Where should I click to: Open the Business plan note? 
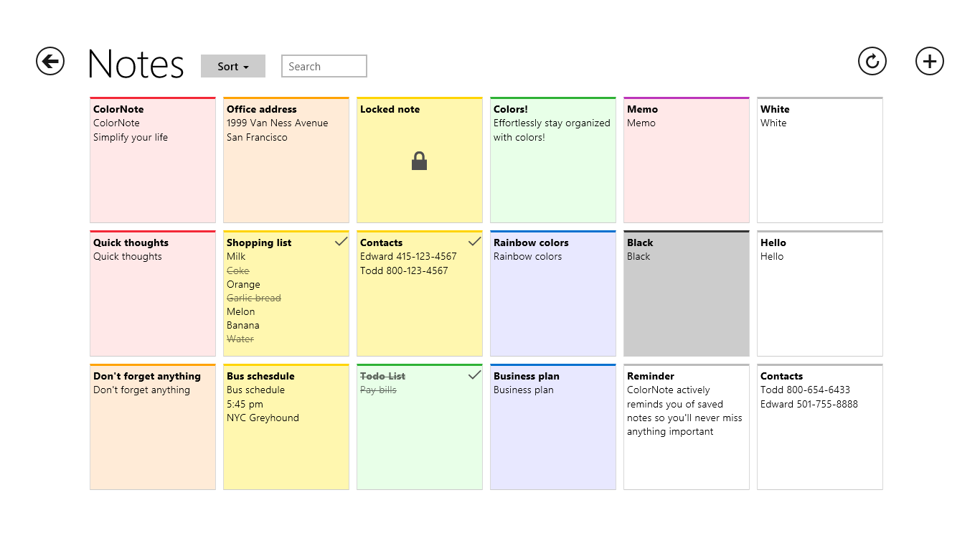[552, 438]
